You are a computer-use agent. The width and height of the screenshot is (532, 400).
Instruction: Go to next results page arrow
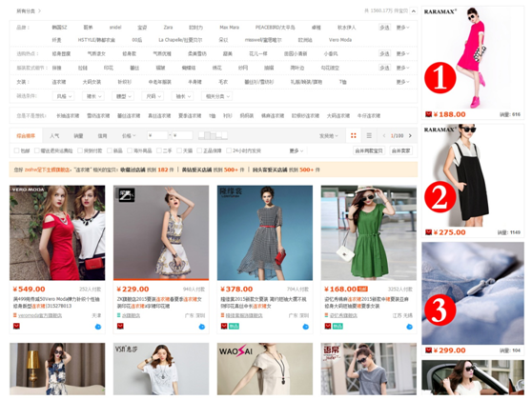(410, 135)
